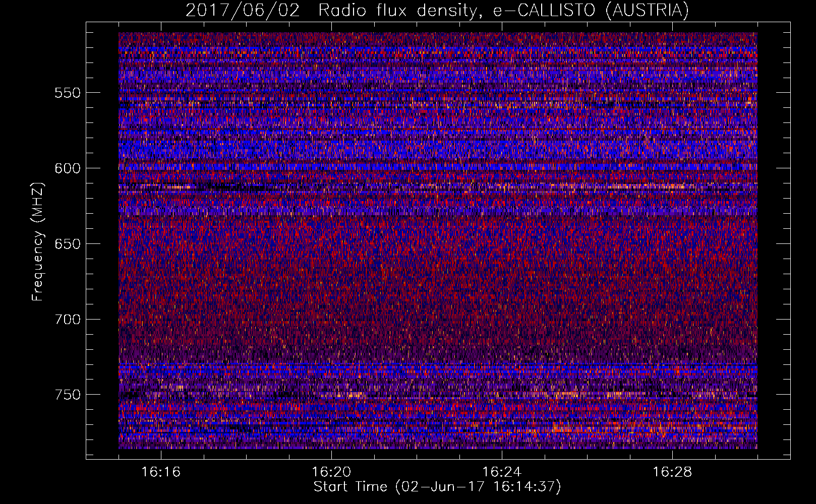Image resolution: width=816 pixels, height=504 pixels.
Task: Click the 16:16 time tick label
Action: [161, 472]
